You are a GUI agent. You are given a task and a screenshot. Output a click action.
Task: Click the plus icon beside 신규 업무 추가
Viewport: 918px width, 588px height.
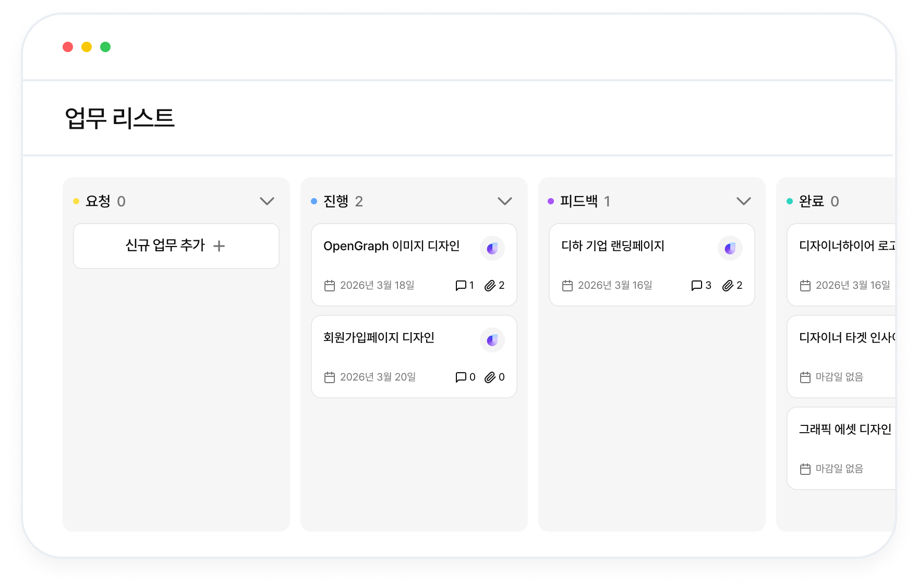[x=219, y=246]
